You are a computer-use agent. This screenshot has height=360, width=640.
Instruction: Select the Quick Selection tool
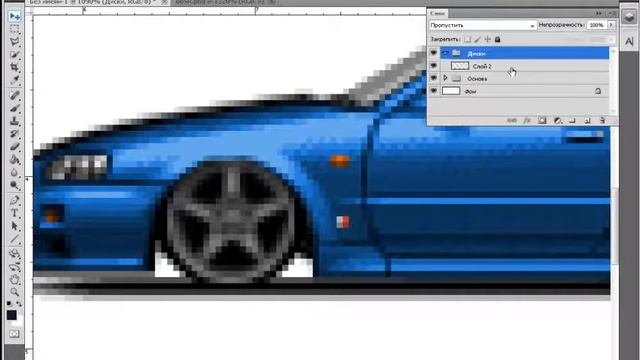coord(14,54)
